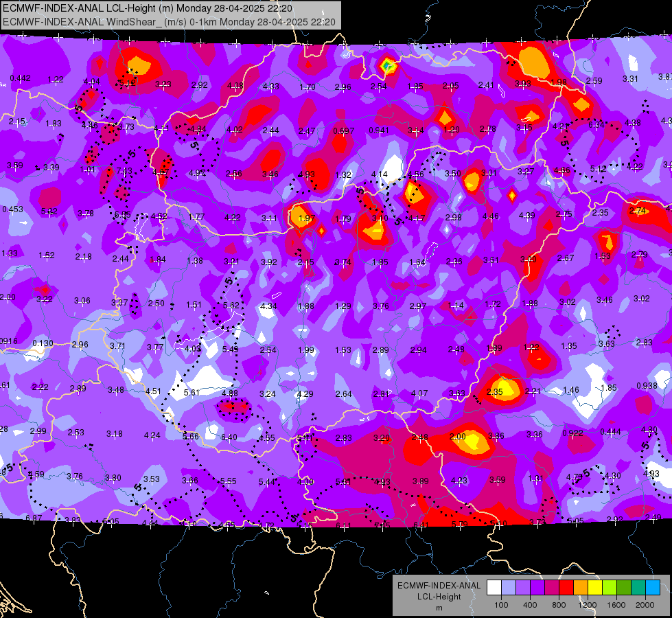This screenshot has height=618, width=672.
Task: Click the wind shear value '6.11'
Action: click(x=344, y=525)
